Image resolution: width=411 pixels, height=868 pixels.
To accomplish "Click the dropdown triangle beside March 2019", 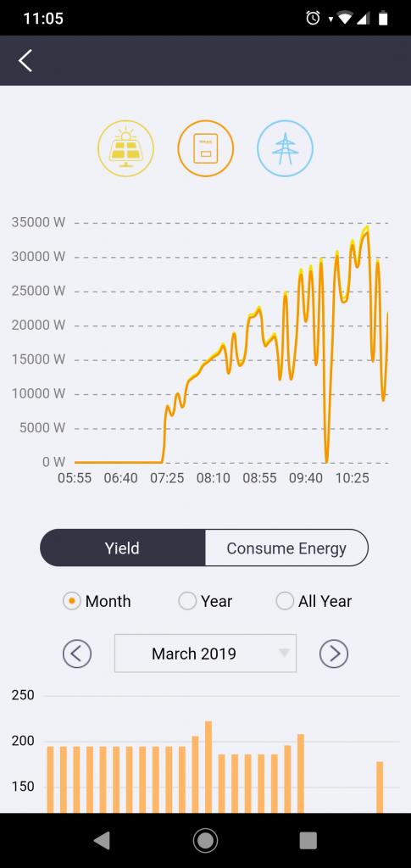I will coord(285,654).
